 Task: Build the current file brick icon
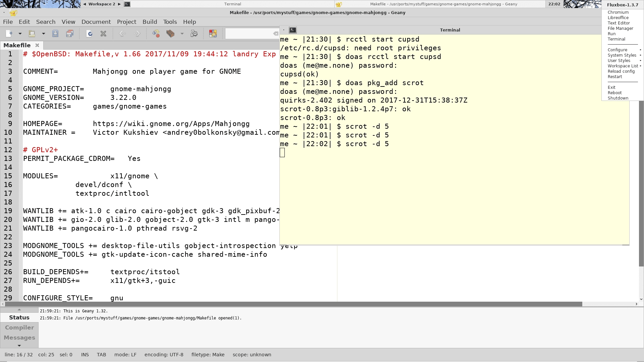pyautogui.click(x=170, y=34)
